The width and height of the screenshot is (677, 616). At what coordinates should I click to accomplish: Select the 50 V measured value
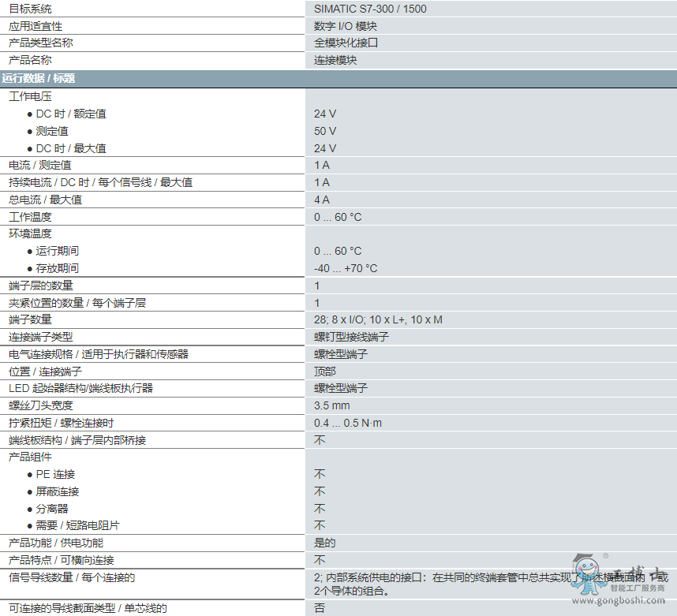tap(325, 131)
